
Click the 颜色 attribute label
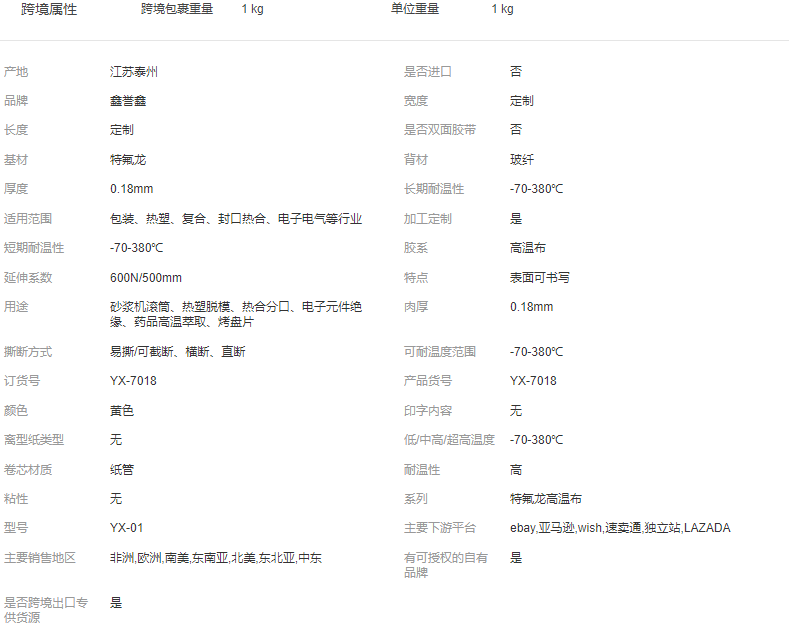pos(16,411)
